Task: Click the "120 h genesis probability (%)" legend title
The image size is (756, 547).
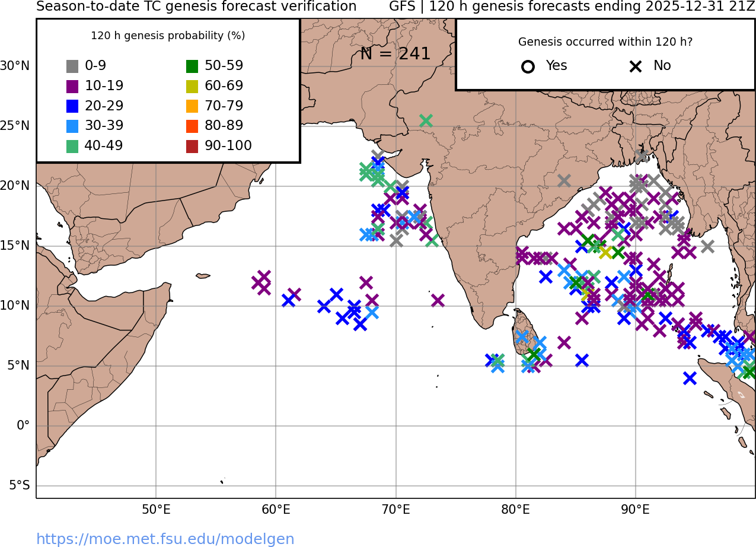Action: [x=168, y=36]
